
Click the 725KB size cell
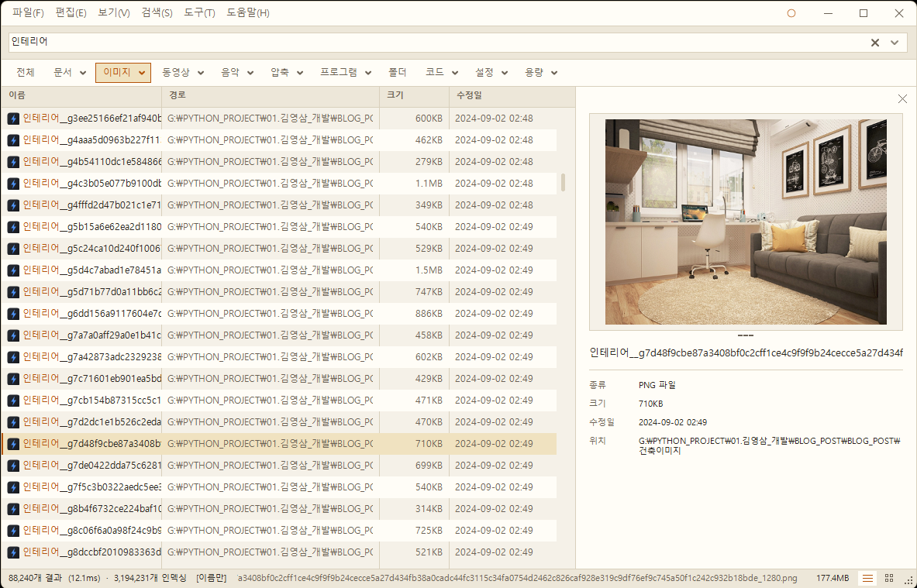tap(429, 530)
